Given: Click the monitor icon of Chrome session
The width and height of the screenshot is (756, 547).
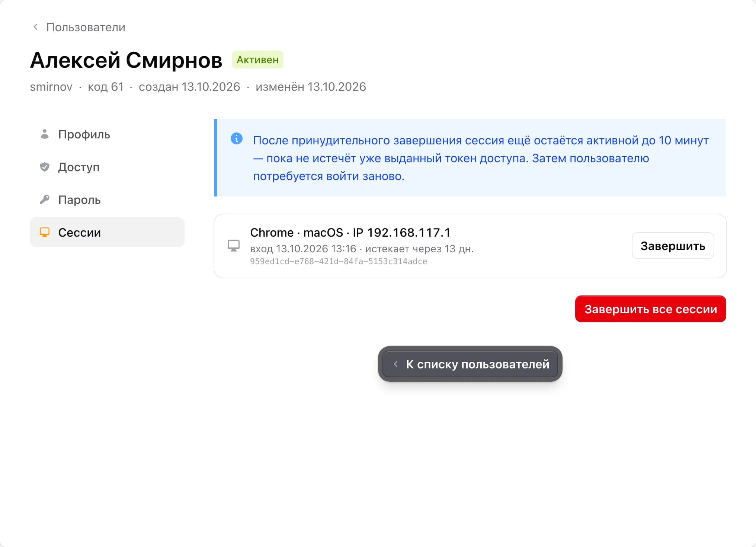Looking at the screenshot, I should [234, 246].
